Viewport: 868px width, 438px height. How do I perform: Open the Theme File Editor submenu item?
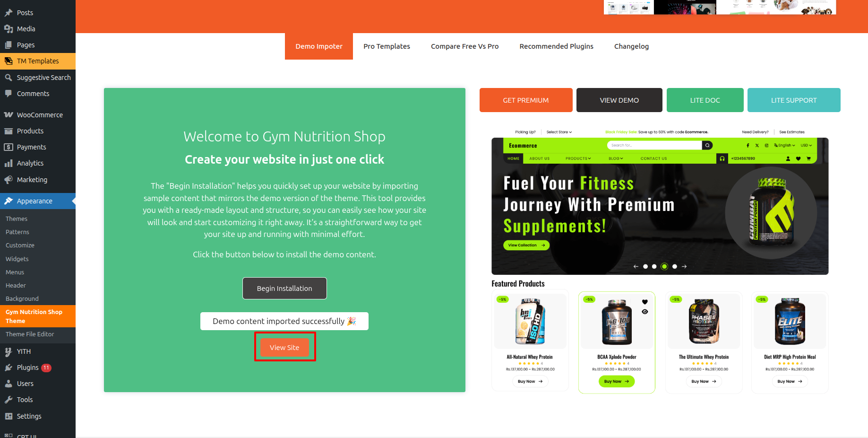30,334
